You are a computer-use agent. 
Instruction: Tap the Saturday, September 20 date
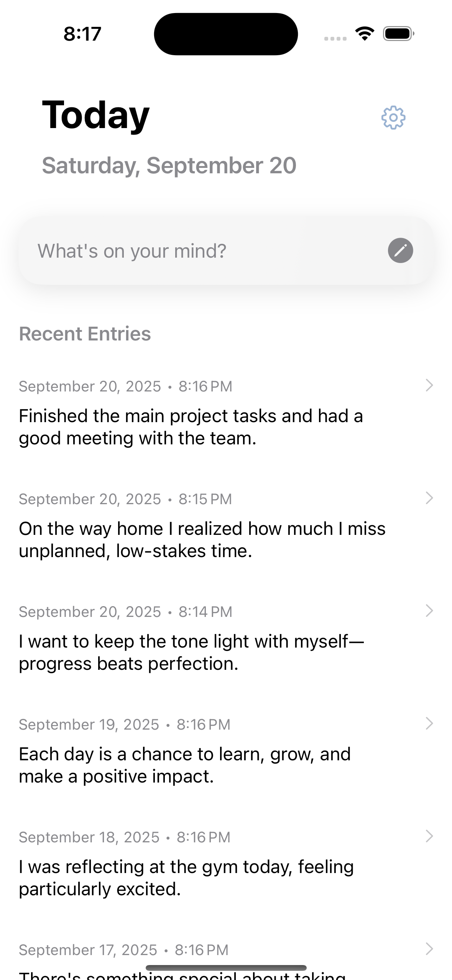[169, 166]
